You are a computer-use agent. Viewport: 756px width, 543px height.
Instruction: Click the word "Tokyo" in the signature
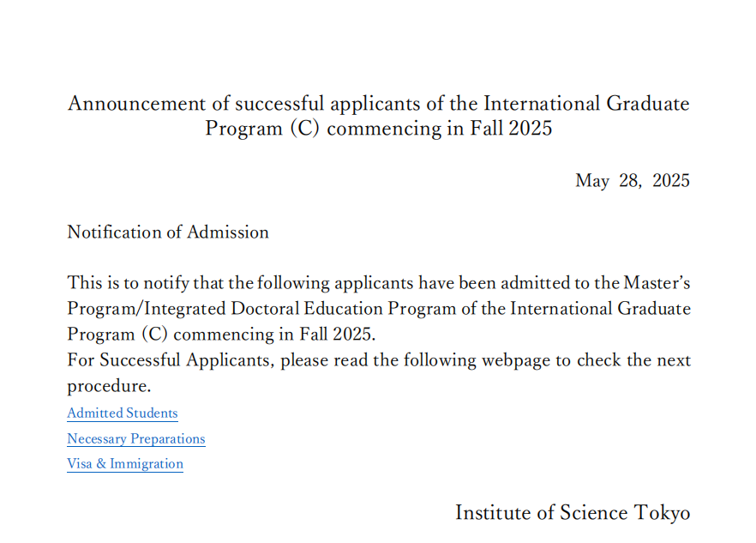tap(662, 513)
